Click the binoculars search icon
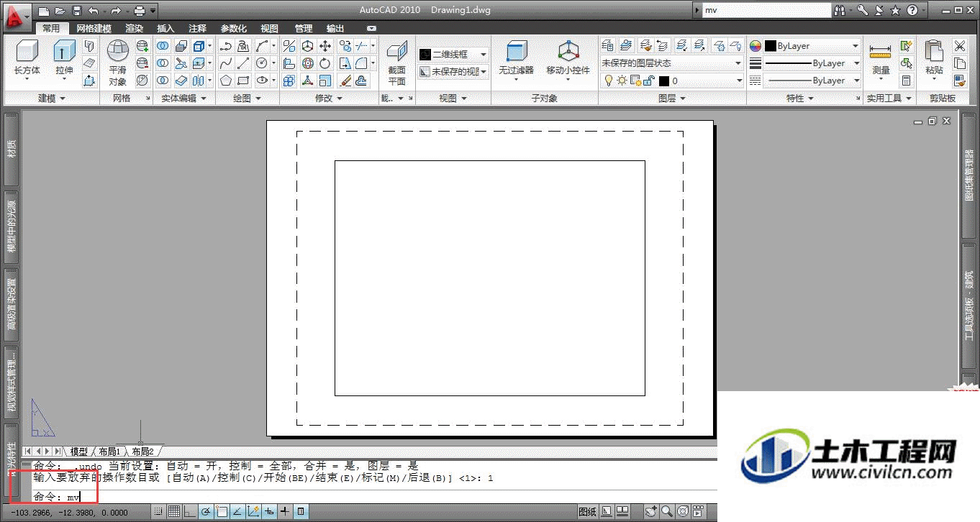Viewport: 980px width, 522px height. (x=839, y=11)
